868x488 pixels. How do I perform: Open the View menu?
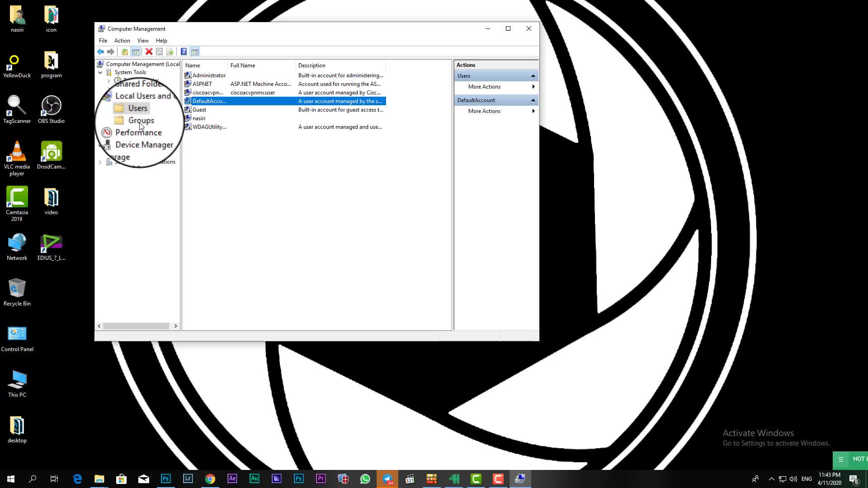pos(143,41)
